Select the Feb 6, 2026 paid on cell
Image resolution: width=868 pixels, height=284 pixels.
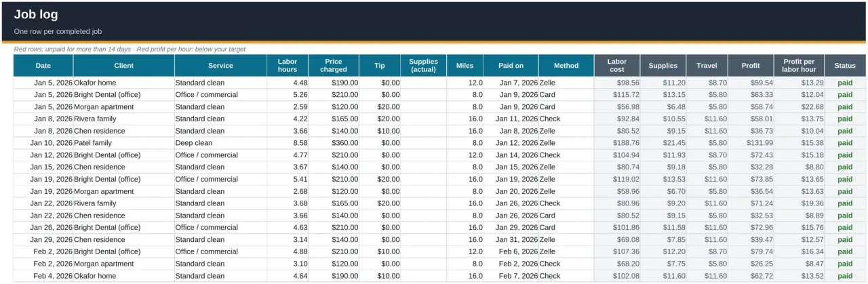point(511,251)
